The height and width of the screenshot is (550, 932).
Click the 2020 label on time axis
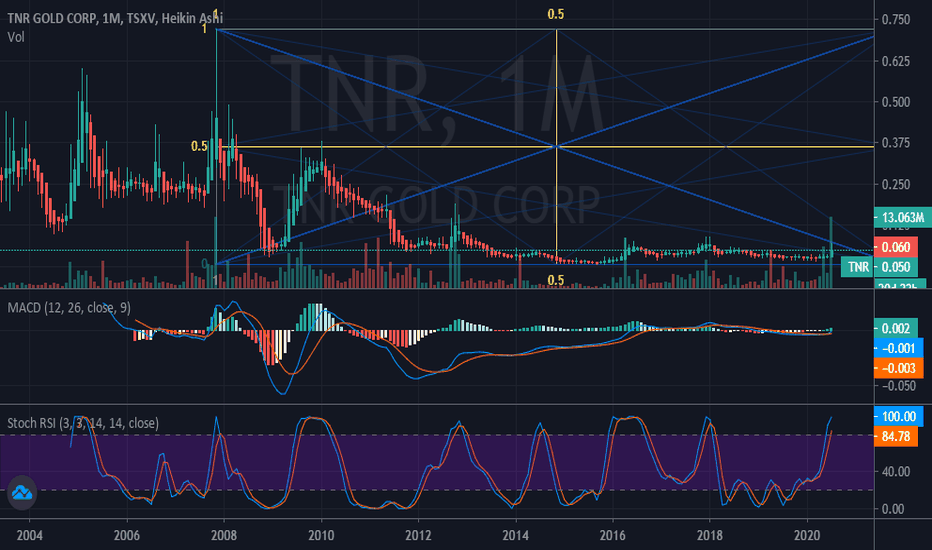point(807,535)
